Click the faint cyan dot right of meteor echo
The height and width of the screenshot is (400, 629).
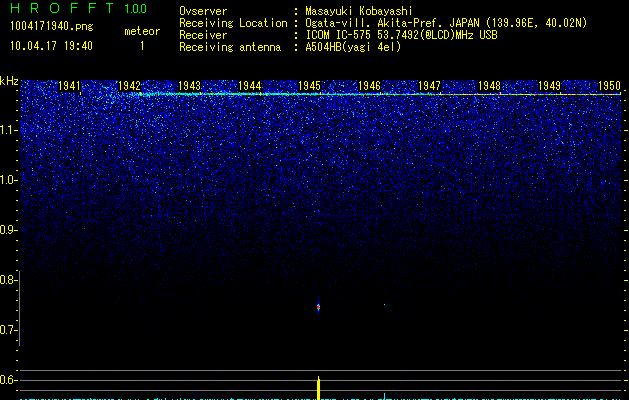point(384,305)
